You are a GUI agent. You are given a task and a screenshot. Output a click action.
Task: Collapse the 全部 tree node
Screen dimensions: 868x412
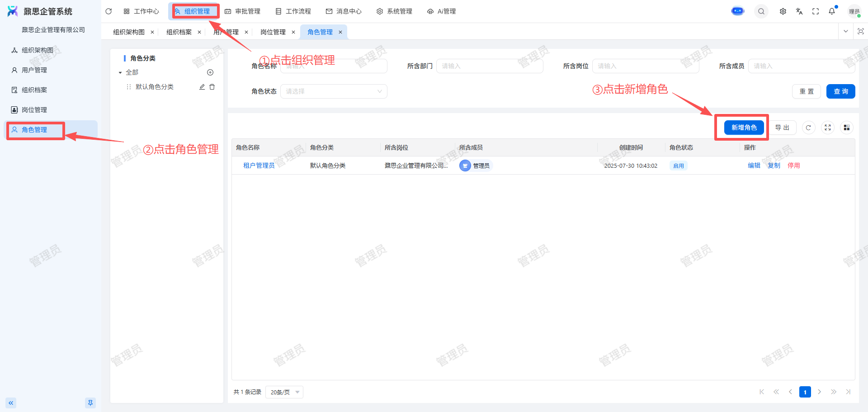click(120, 72)
